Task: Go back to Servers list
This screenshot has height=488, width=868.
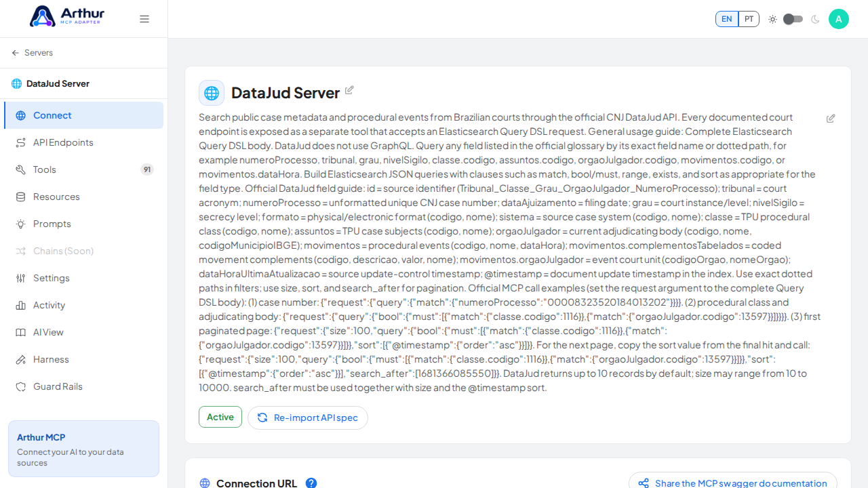Action: coord(32,53)
